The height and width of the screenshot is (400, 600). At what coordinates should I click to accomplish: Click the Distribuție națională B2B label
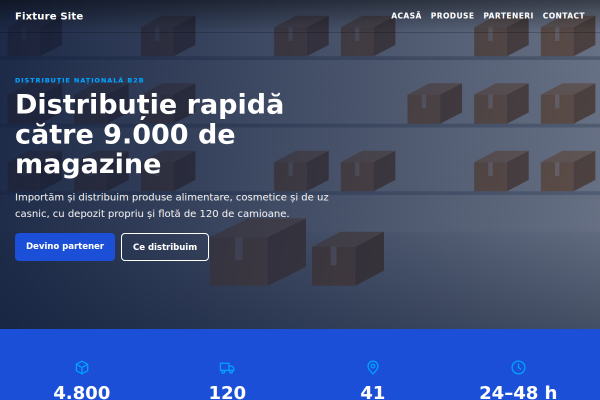(79, 80)
